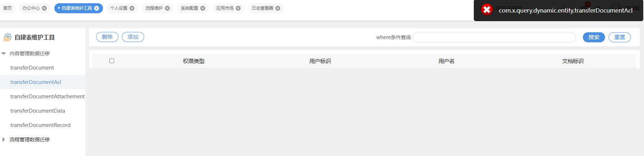Close the 应用市场 tab via its x icon
644x156 pixels.
point(238,8)
